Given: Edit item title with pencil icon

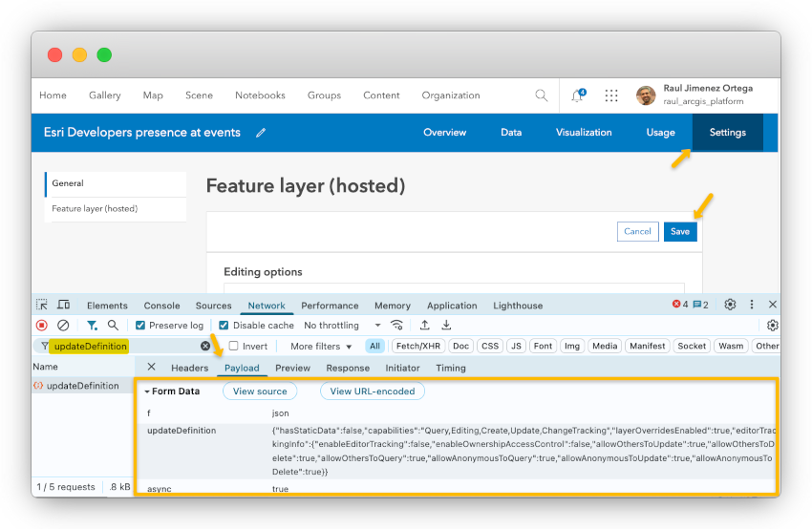Looking at the screenshot, I should pyautogui.click(x=261, y=133).
